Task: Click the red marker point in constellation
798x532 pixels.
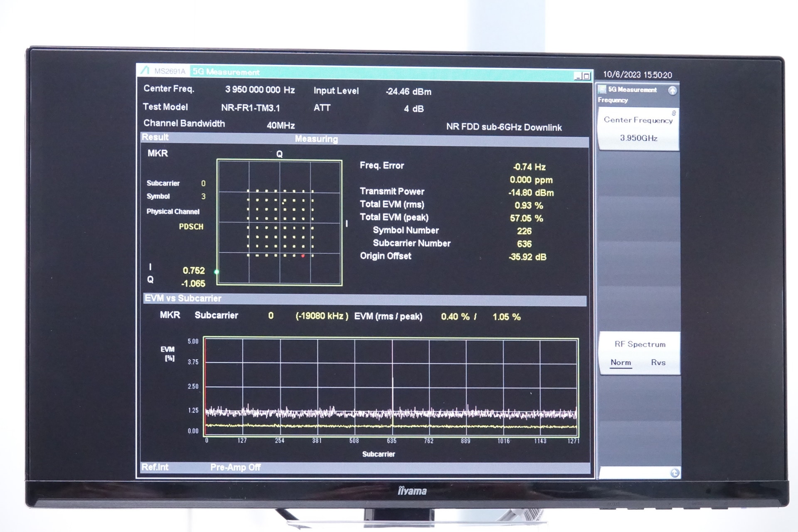Action: click(303, 256)
